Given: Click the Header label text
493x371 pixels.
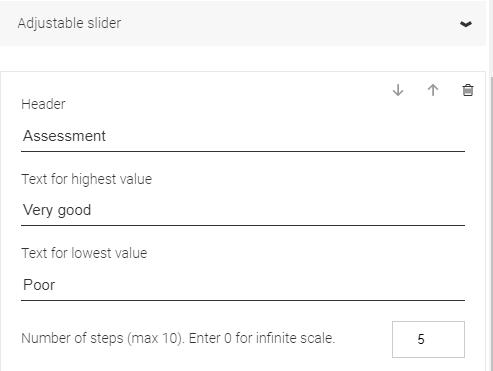Looking at the screenshot, I should coord(43,104).
